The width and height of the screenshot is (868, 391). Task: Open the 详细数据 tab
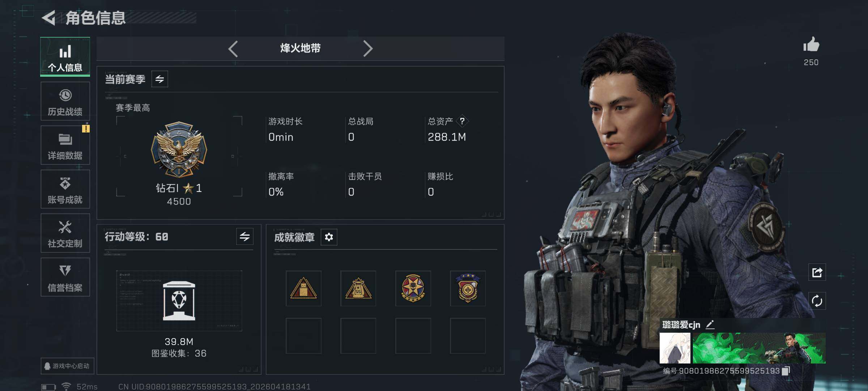65,145
